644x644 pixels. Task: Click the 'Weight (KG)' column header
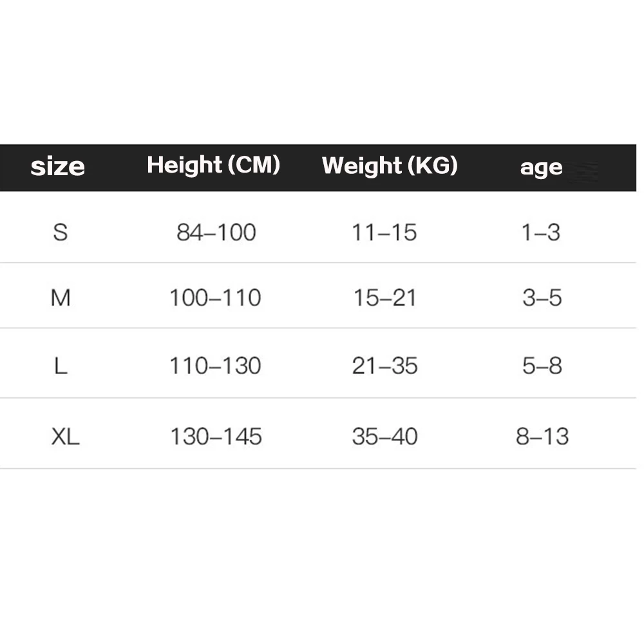[x=390, y=166]
